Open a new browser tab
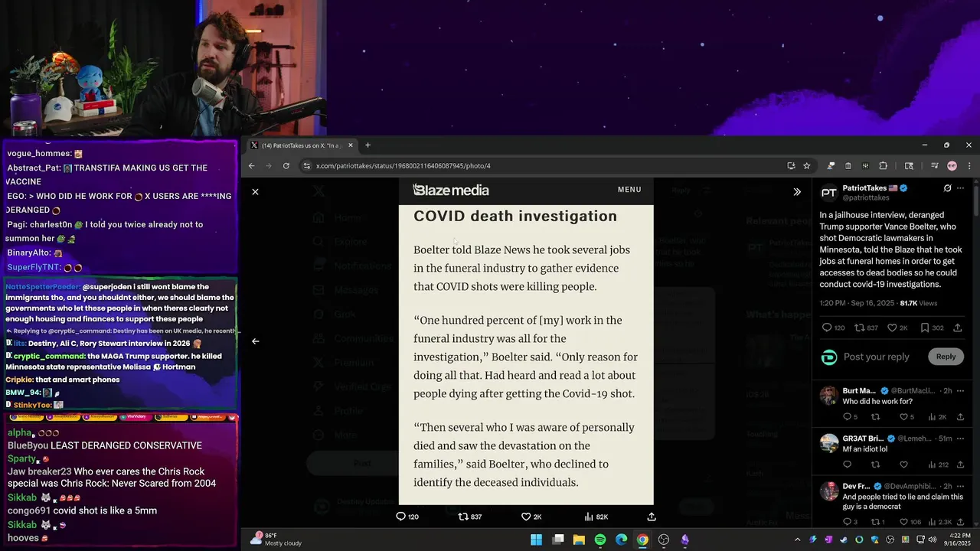Image resolution: width=980 pixels, height=551 pixels. 367,145
